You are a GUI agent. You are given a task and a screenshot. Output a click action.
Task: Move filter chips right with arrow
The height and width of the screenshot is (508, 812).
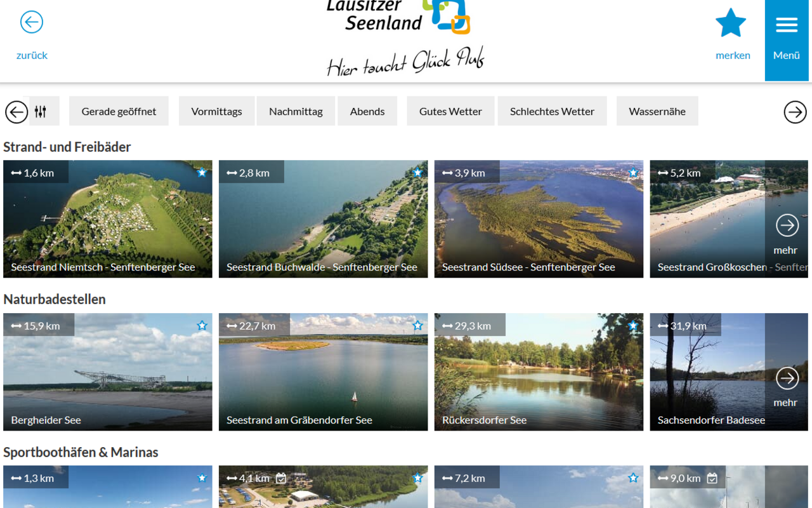(795, 112)
